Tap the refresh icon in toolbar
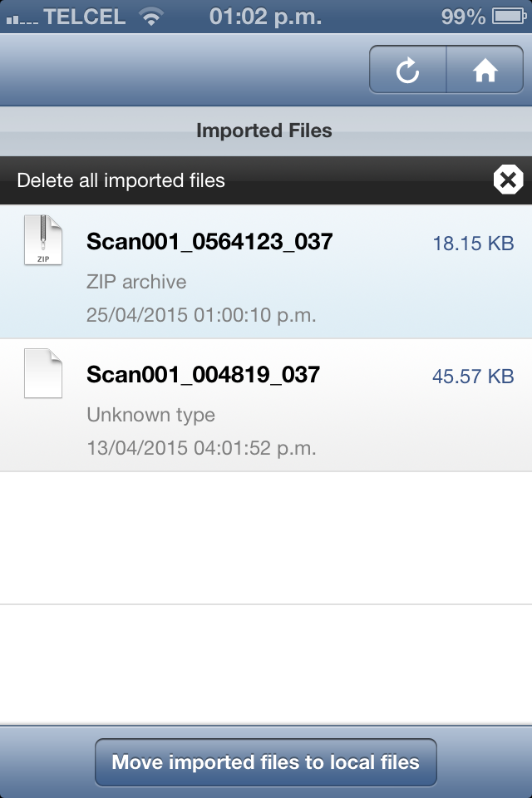The height and width of the screenshot is (798, 532). point(407,71)
